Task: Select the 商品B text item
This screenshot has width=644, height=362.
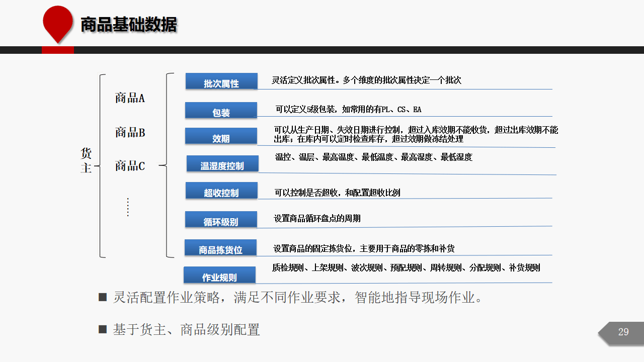Action: coord(130,132)
